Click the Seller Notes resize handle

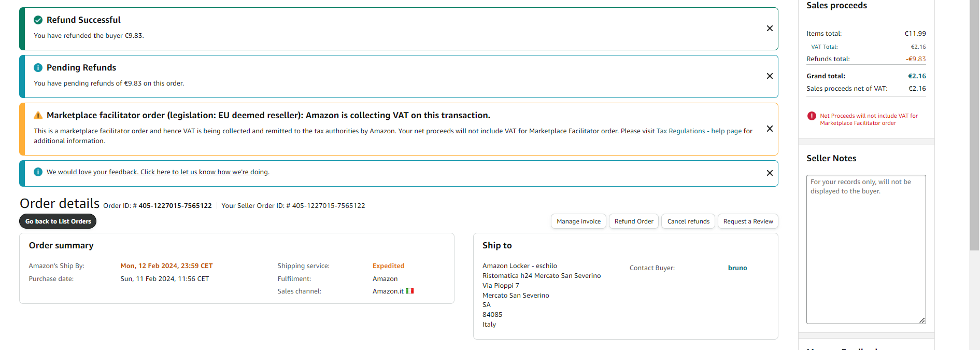922,320
